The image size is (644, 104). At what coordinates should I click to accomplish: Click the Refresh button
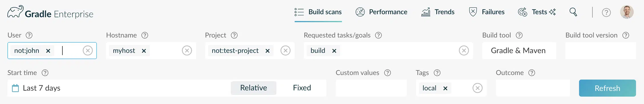(x=607, y=88)
